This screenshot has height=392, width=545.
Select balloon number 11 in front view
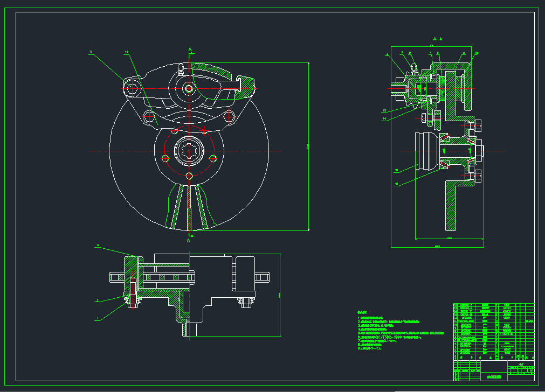click(x=91, y=52)
